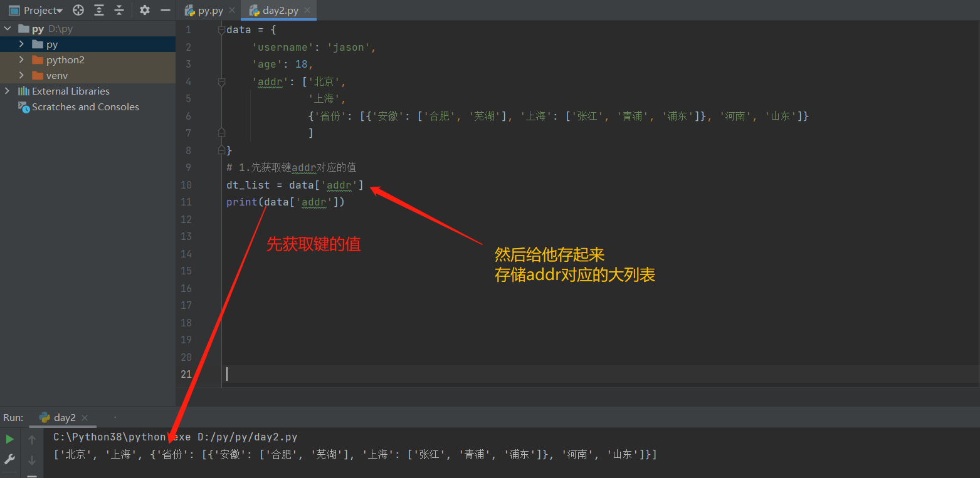980x478 pixels.
Task: Close the day2.py editor tab
Action: pyautogui.click(x=307, y=11)
